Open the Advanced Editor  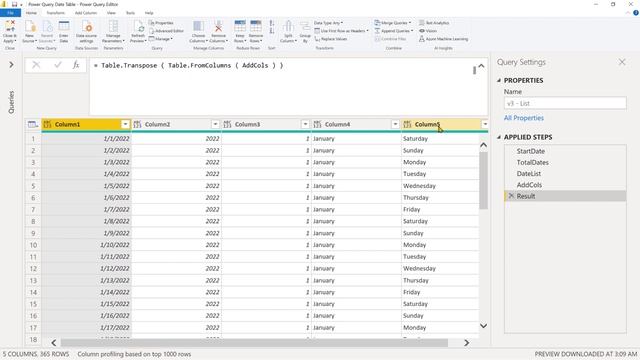(x=166, y=31)
